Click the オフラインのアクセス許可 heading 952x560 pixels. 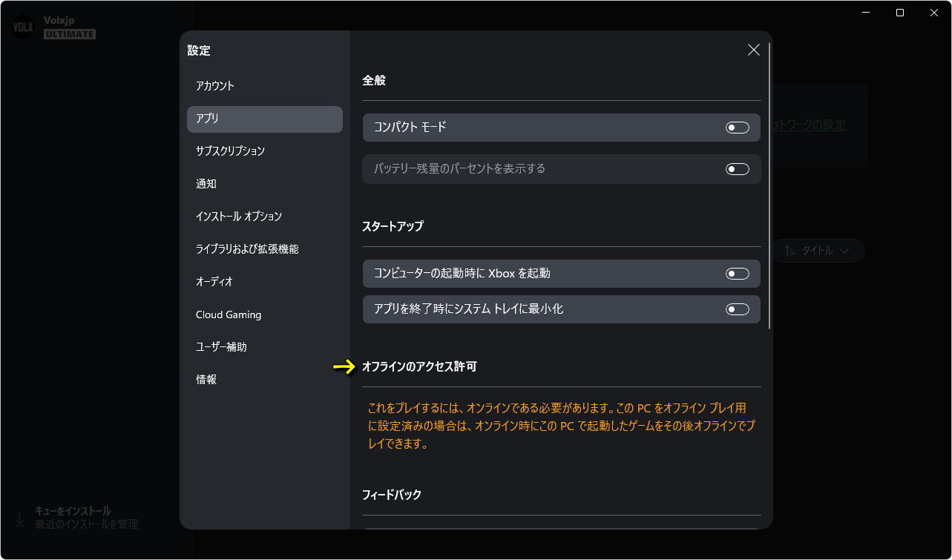coord(419,366)
